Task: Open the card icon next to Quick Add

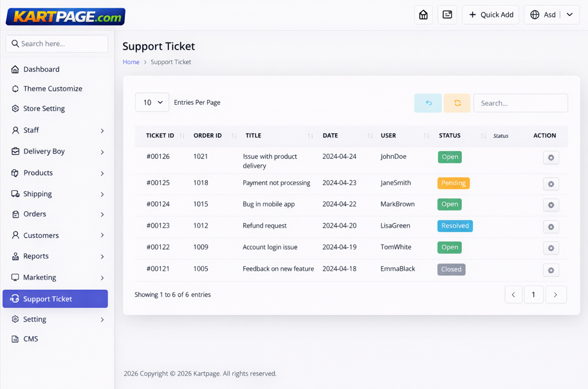Action: click(x=447, y=15)
